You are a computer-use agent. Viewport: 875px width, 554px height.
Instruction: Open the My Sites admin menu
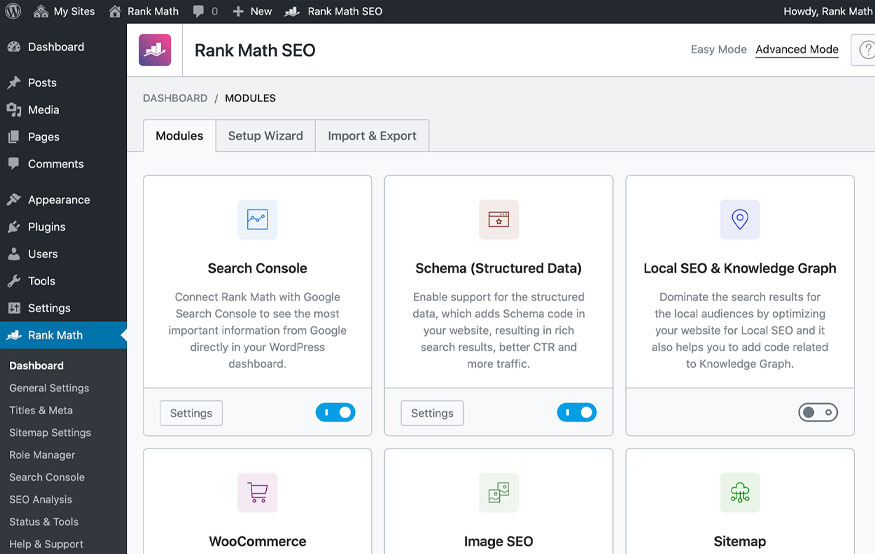(x=64, y=11)
